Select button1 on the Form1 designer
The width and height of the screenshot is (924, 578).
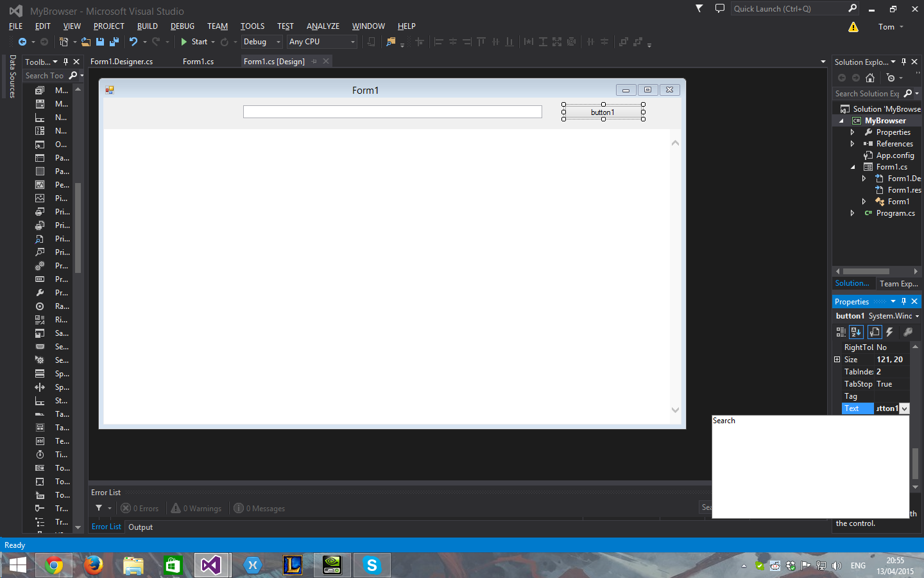tap(603, 112)
